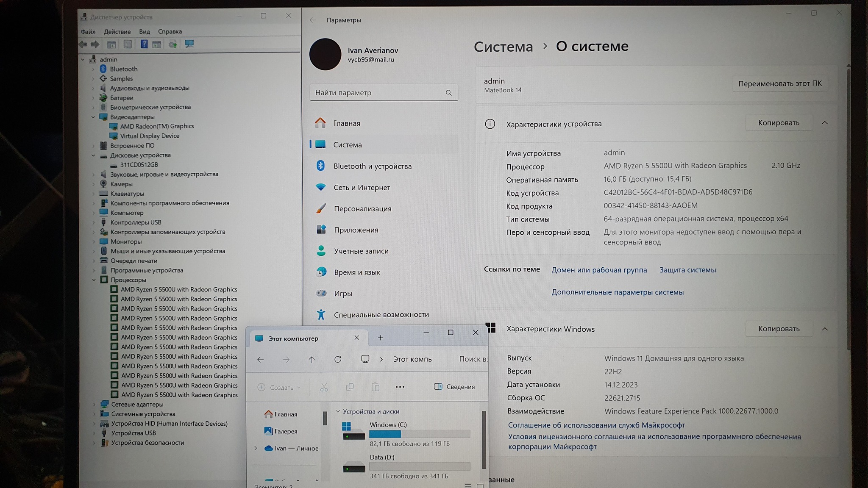The width and height of the screenshot is (868, 488).
Task: Open the Вид menu in Device Manager
Action: 144,32
